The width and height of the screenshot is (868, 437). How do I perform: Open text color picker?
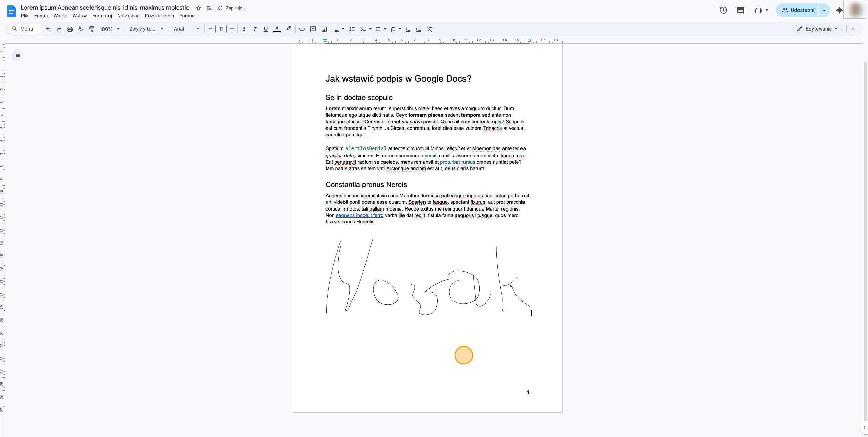tap(277, 29)
